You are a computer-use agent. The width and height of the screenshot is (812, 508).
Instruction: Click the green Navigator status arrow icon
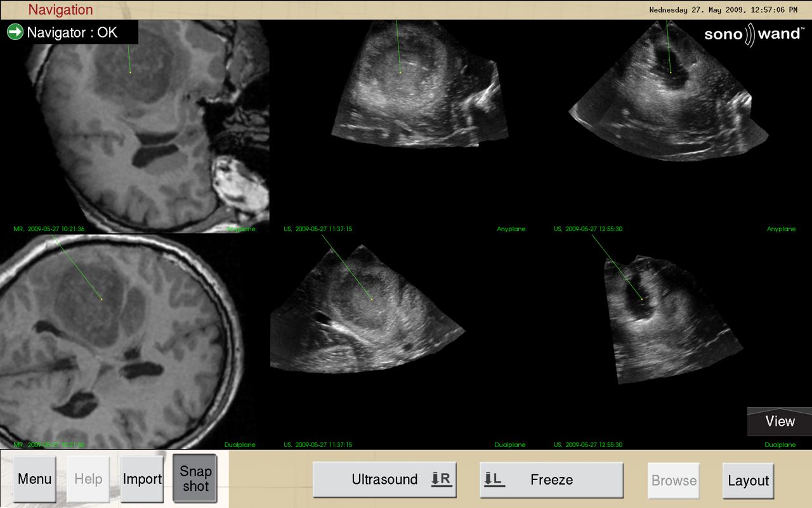(x=15, y=32)
